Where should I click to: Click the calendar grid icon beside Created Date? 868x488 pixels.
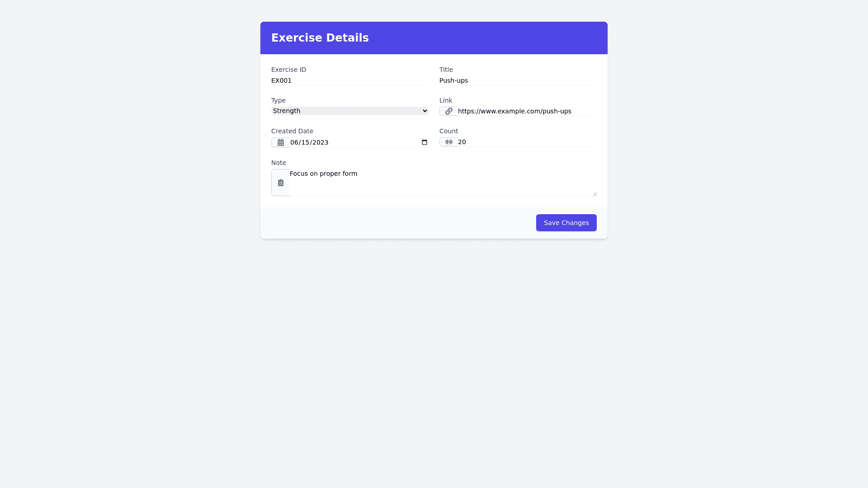point(281,142)
